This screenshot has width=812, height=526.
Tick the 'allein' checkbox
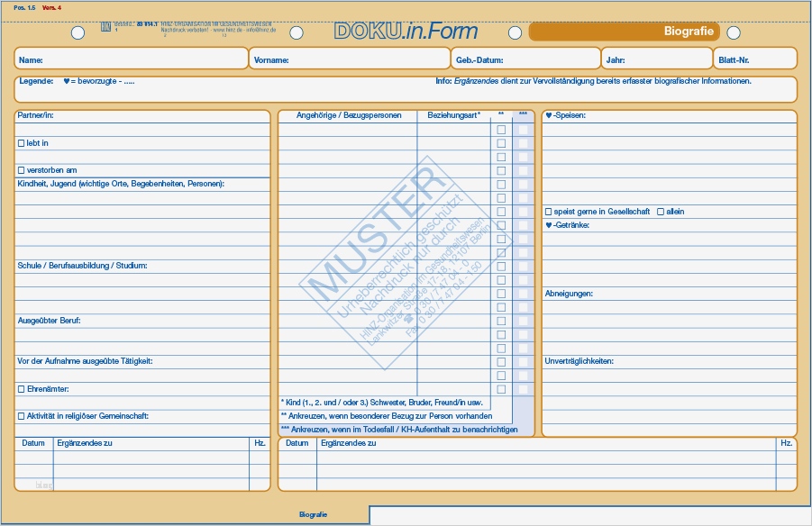tap(661, 212)
